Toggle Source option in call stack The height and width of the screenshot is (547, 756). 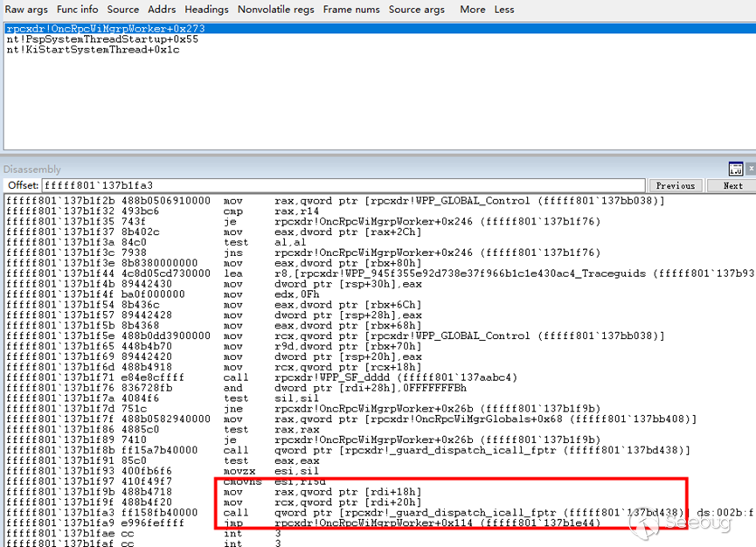point(123,9)
